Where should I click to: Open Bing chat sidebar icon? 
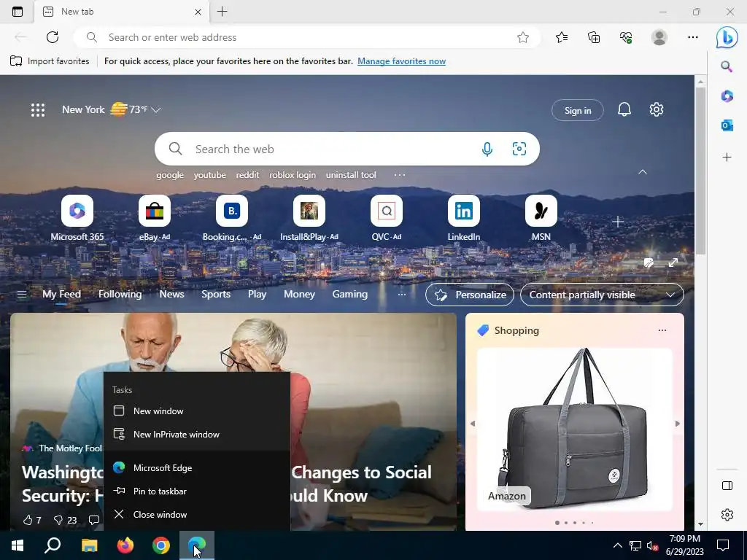click(x=727, y=37)
